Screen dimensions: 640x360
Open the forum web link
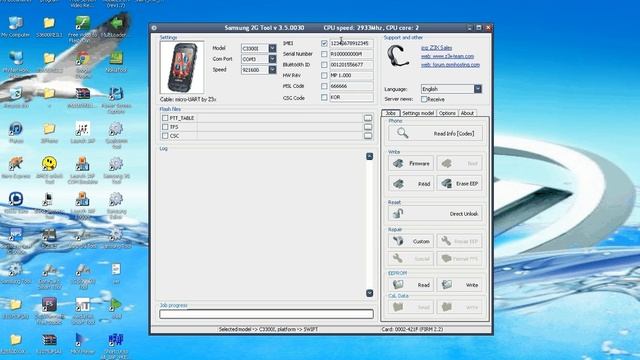coord(450,65)
